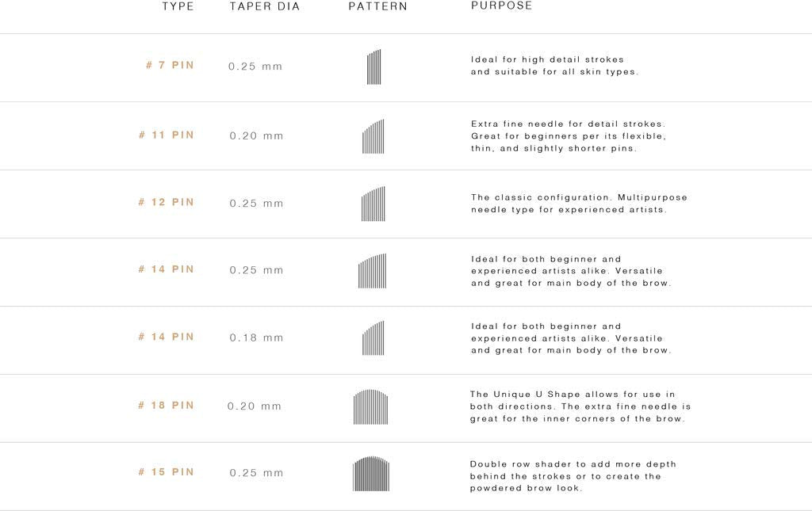
Task: Click the # 12 PIN label
Action: coord(167,202)
